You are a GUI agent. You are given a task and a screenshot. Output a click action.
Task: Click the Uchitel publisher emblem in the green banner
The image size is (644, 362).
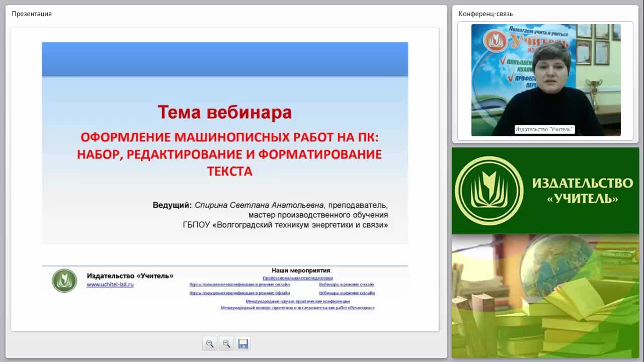click(489, 190)
